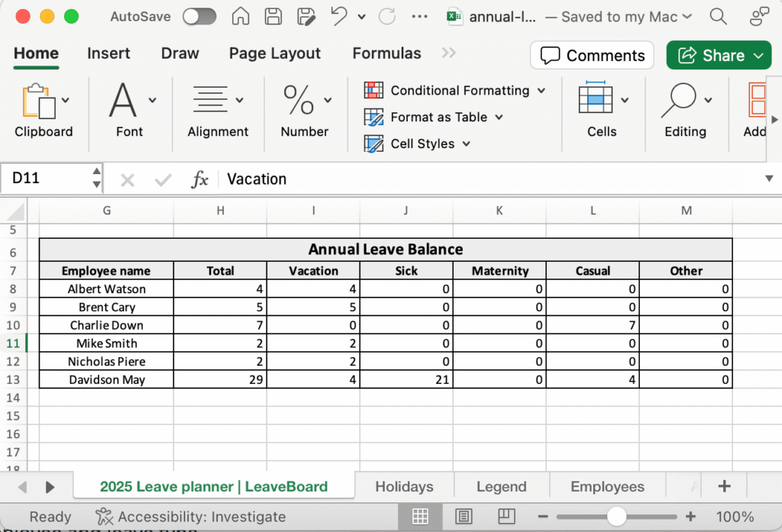The width and height of the screenshot is (782, 532).
Task: Open Conditional Formatting menu
Action: click(x=456, y=91)
